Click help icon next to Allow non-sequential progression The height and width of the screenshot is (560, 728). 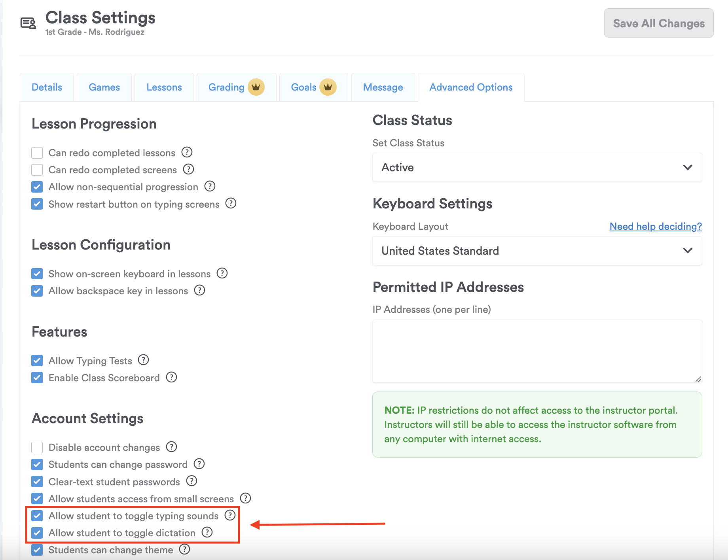[210, 186]
